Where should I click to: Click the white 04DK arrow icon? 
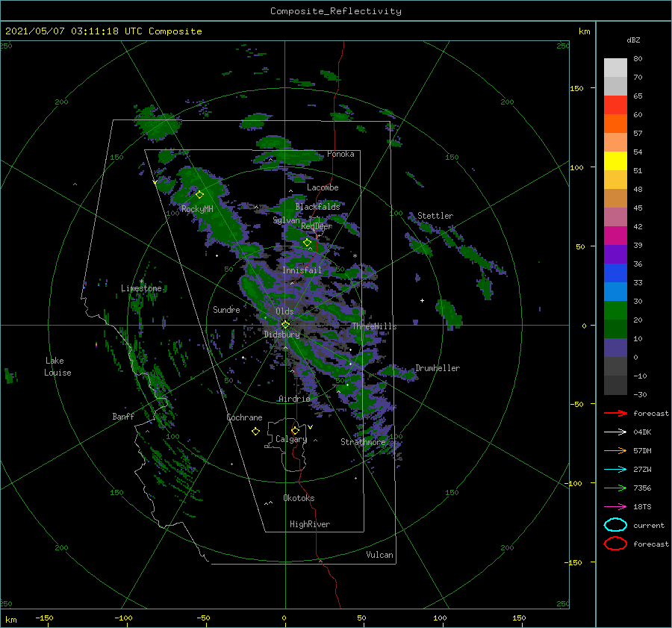pyautogui.click(x=615, y=432)
